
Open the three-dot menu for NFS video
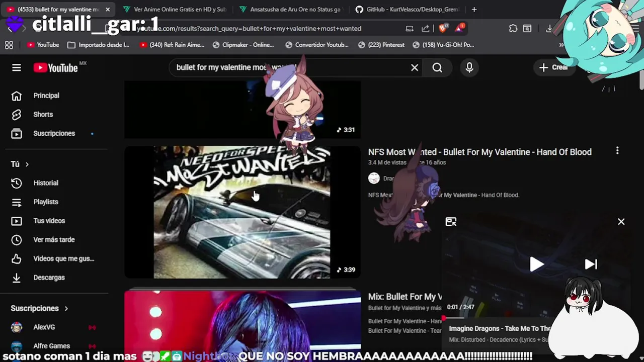(617, 151)
